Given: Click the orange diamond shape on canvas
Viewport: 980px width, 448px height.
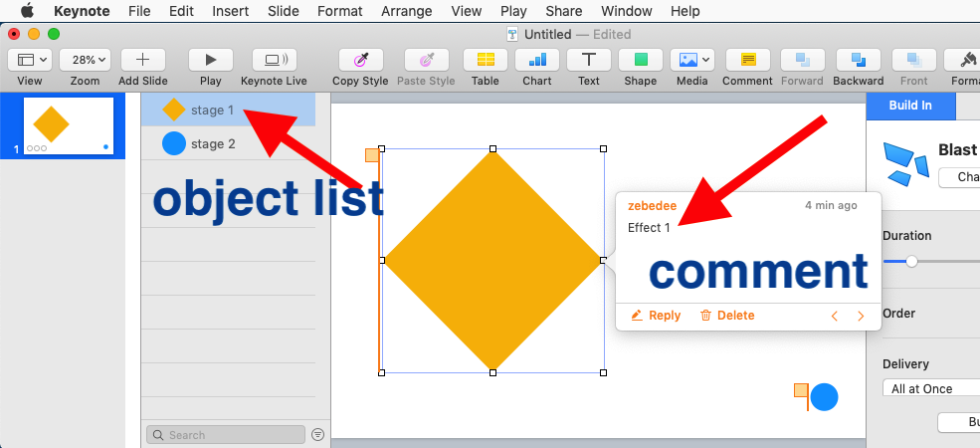Looking at the screenshot, I should point(492,260).
